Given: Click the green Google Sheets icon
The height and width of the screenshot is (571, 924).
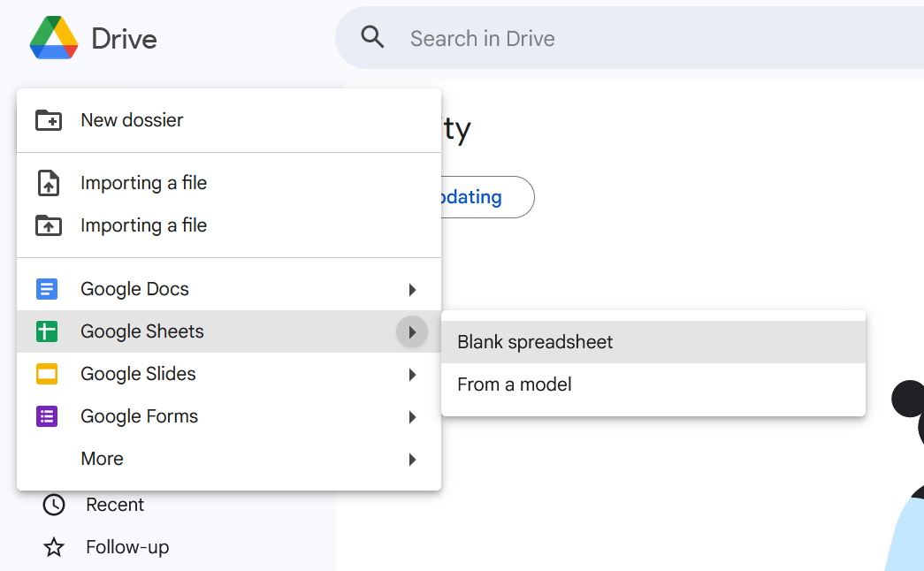Looking at the screenshot, I should [47, 331].
